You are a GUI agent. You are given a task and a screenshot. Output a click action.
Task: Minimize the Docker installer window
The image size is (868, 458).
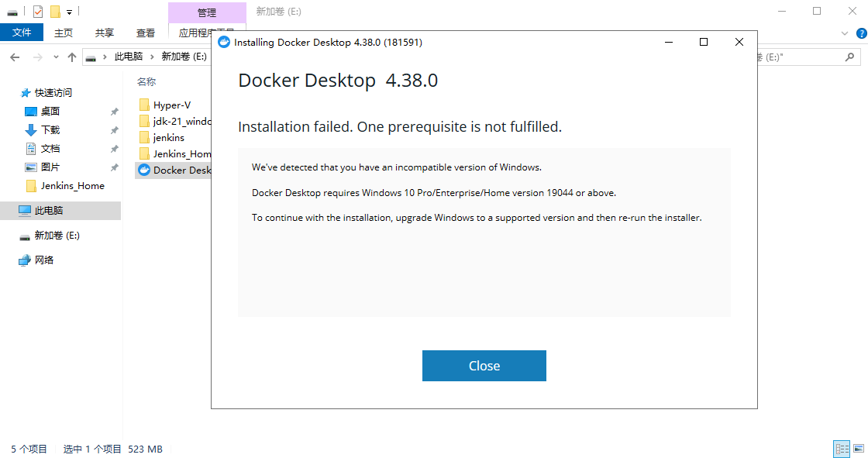(669, 42)
